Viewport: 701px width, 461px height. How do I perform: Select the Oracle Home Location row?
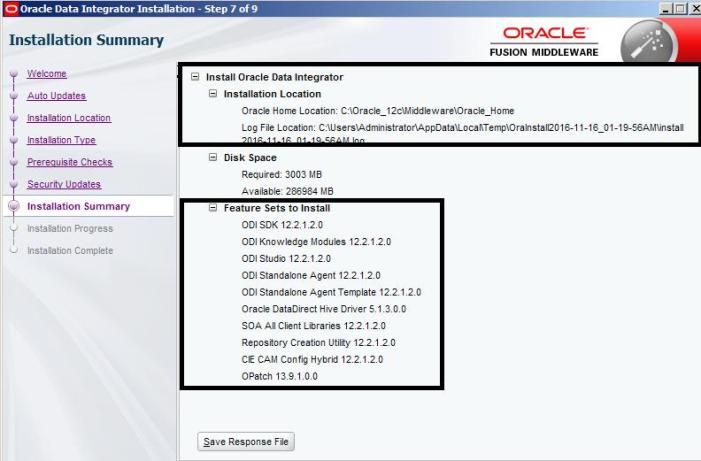tap(378, 110)
